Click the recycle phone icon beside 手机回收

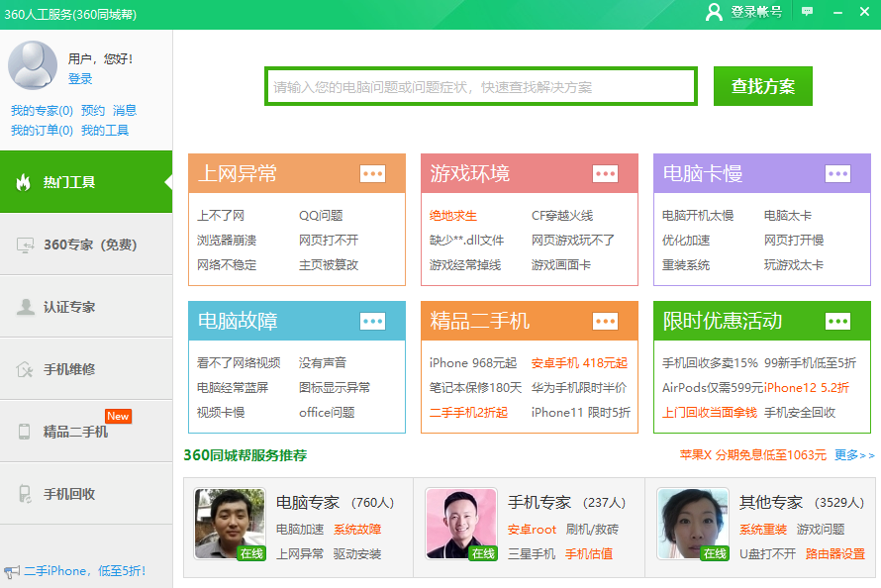click(x=25, y=494)
